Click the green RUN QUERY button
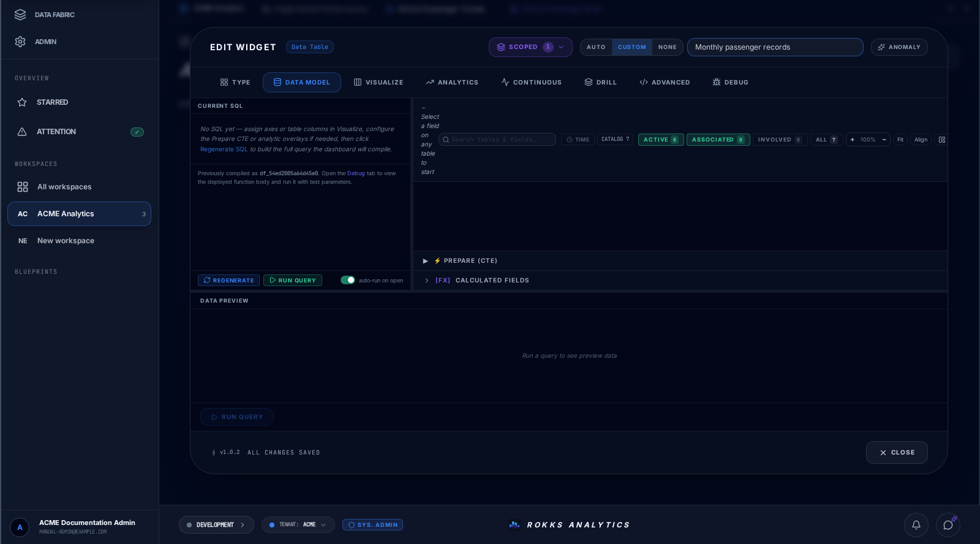 click(x=293, y=280)
